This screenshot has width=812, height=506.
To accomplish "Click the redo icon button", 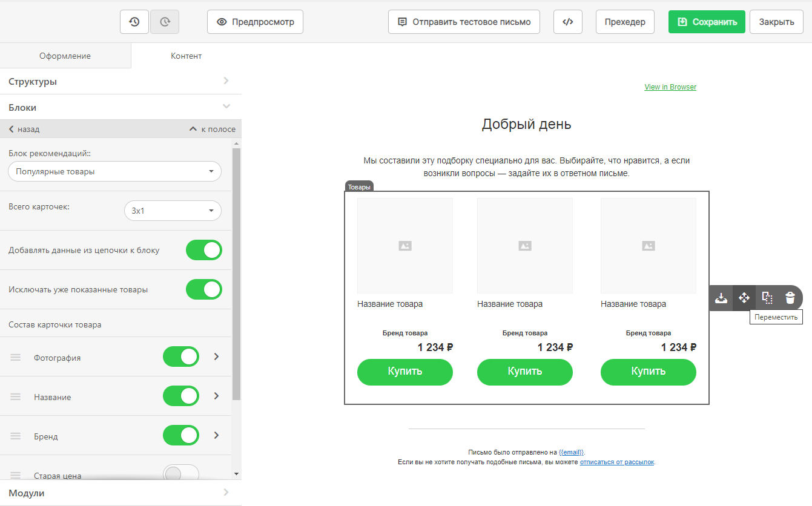I will pos(165,22).
